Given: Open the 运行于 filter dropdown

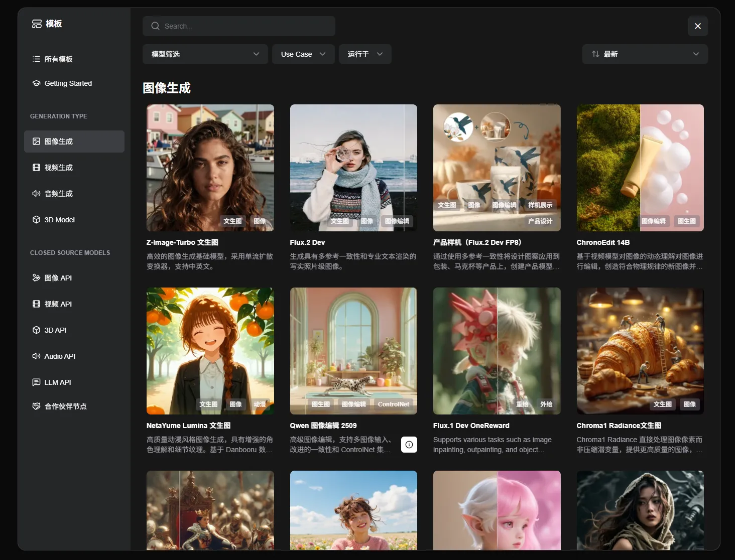Looking at the screenshot, I should pos(365,54).
